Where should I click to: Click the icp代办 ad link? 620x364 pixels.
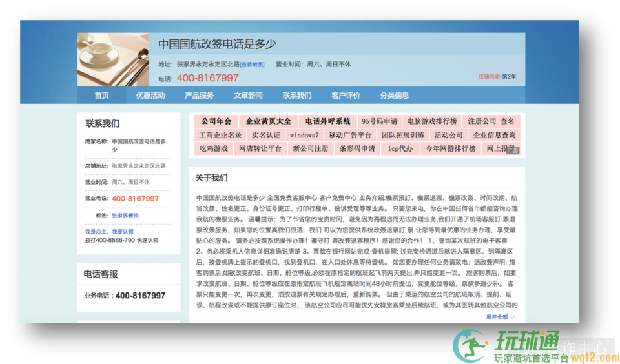400,148
